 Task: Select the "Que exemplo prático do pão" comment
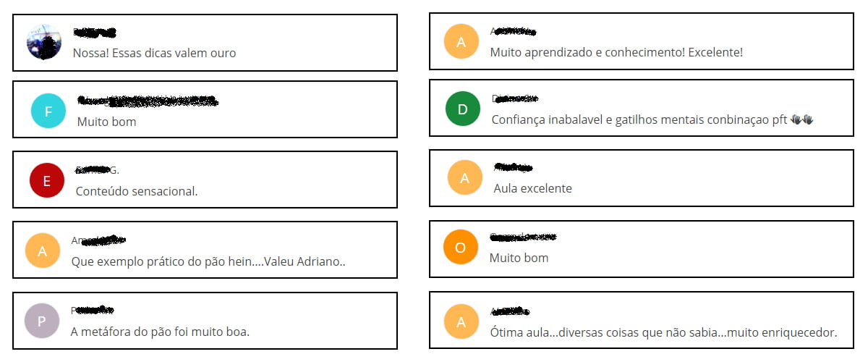pos(208,261)
